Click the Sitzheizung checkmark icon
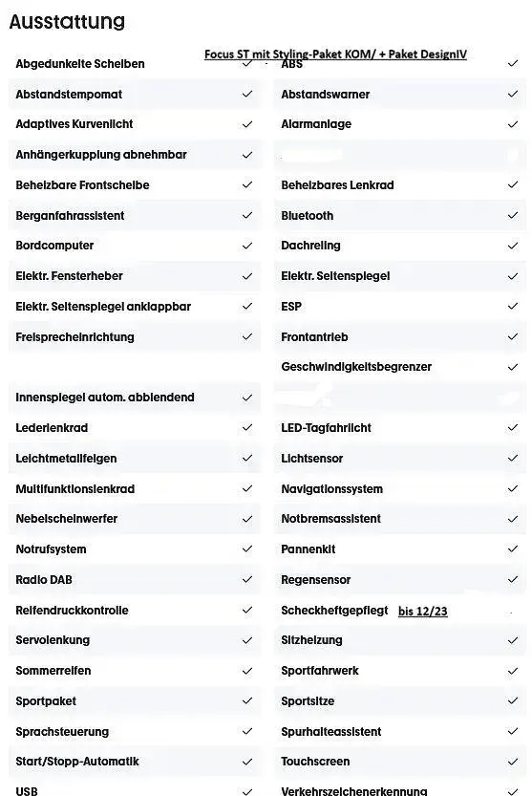The image size is (532, 796). 513,640
